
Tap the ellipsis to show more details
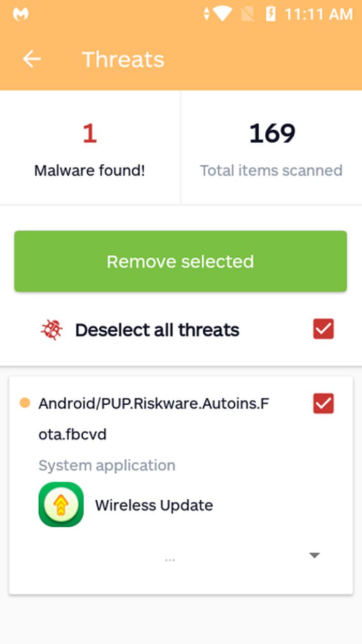click(x=170, y=560)
